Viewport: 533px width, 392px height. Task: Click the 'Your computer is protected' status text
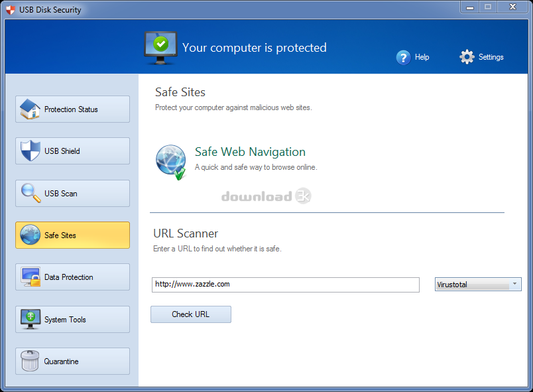click(255, 48)
